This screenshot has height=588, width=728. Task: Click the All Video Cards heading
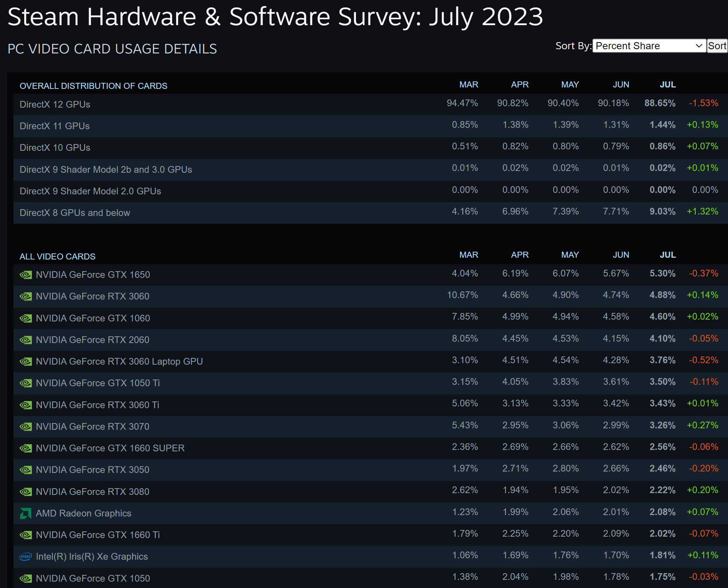57,257
